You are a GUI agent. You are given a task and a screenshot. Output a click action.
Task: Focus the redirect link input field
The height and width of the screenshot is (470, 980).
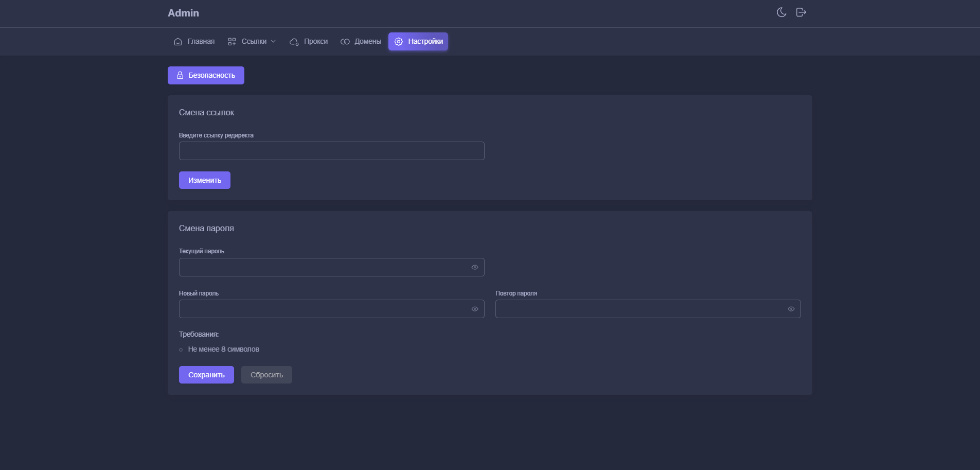tap(332, 151)
